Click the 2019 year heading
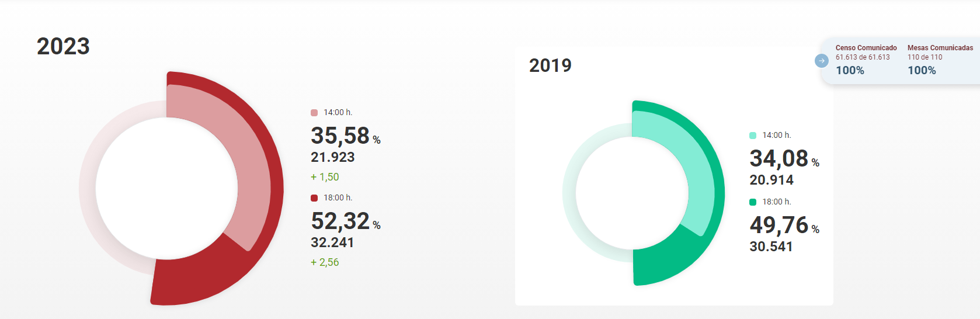Viewport: 980px width, 319px height. [550, 65]
